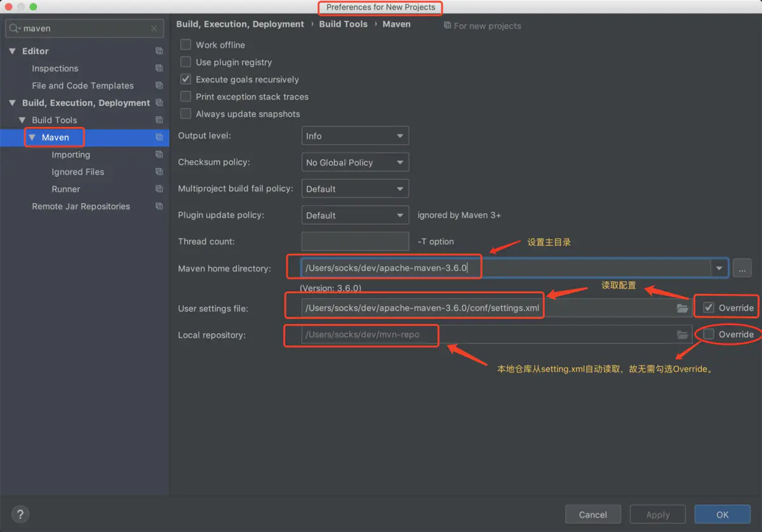Open folder picker for Local repository
Image resolution: width=762 pixels, height=532 pixels.
coord(682,335)
